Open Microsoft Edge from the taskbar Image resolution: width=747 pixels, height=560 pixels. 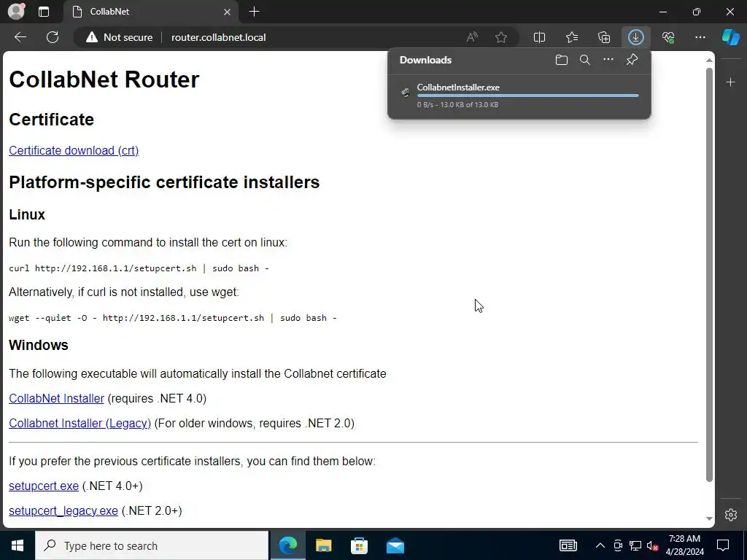coord(287,545)
